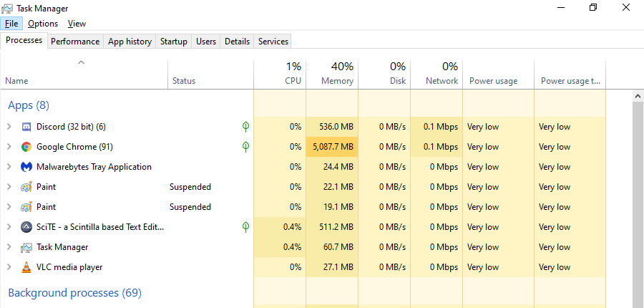
Task: Click the vertical scrollbar of process list
Action: coord(638,201)
